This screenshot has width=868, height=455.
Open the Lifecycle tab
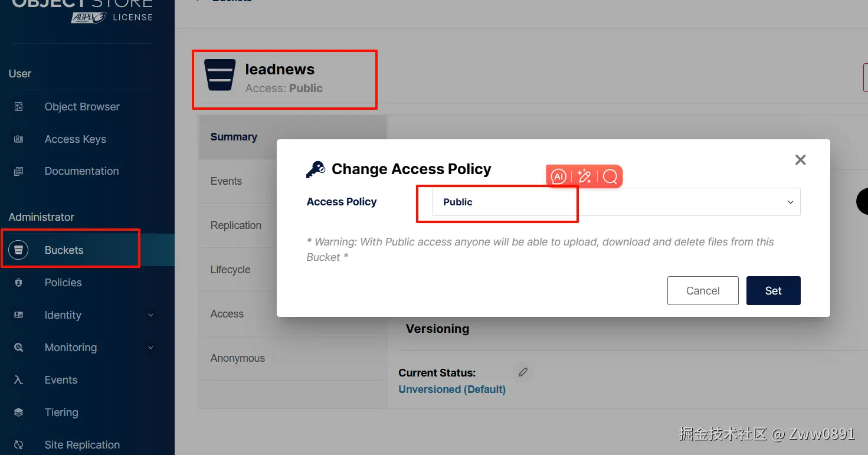point(231,270)
